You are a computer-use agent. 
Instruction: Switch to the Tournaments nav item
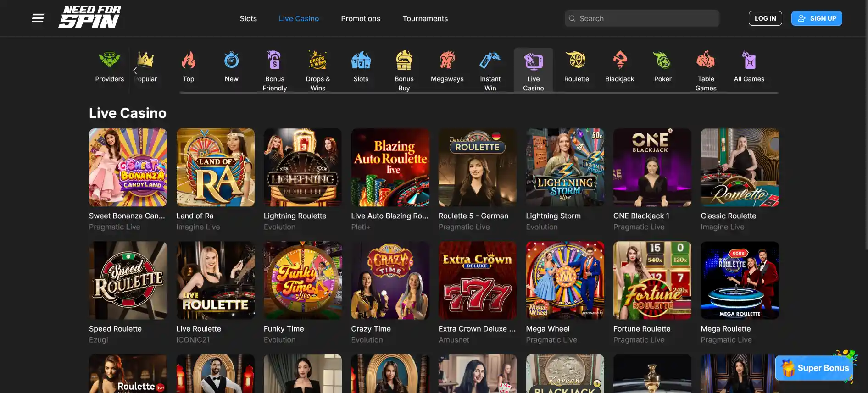coord(425,18)
